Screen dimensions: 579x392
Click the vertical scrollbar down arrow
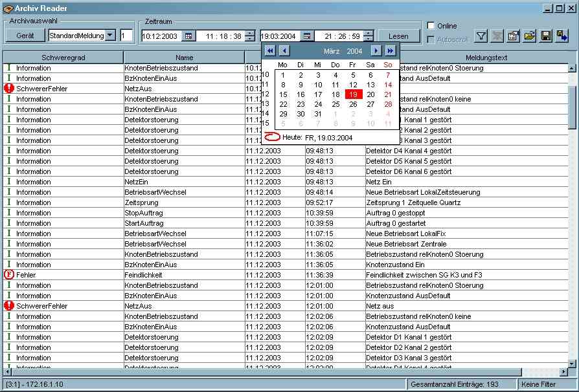[572, 362]
